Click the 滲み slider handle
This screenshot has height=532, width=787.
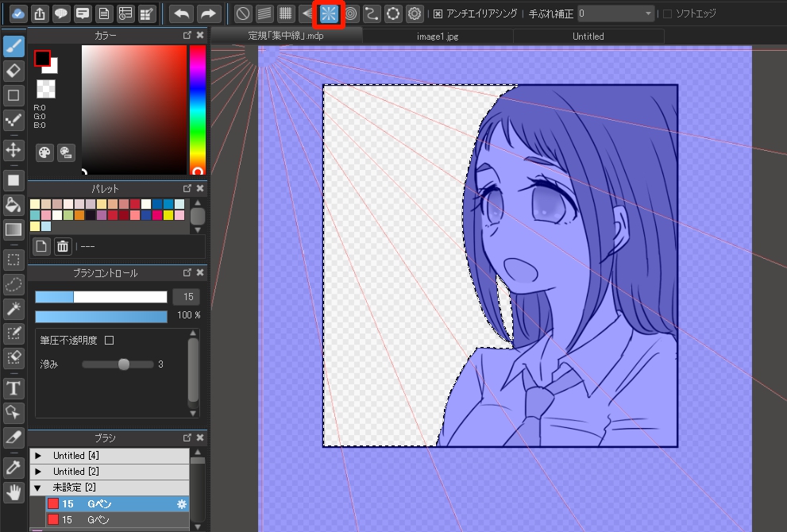[x=123, y=364]
